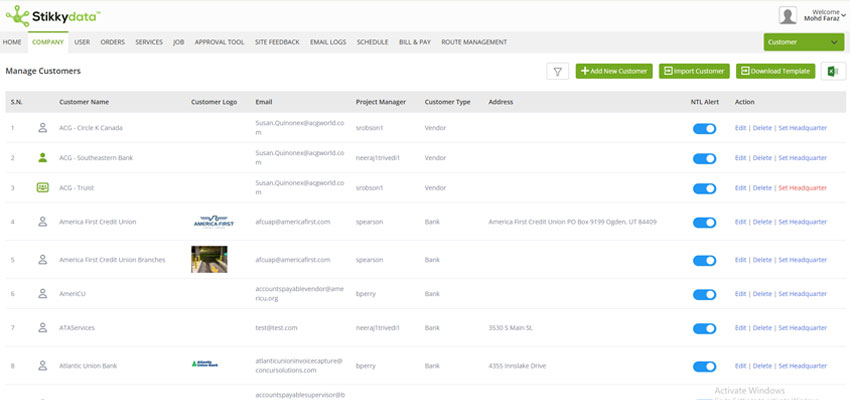The image size is (850, 400).
Task: Click the Download Template button
Action: [775, 71]
